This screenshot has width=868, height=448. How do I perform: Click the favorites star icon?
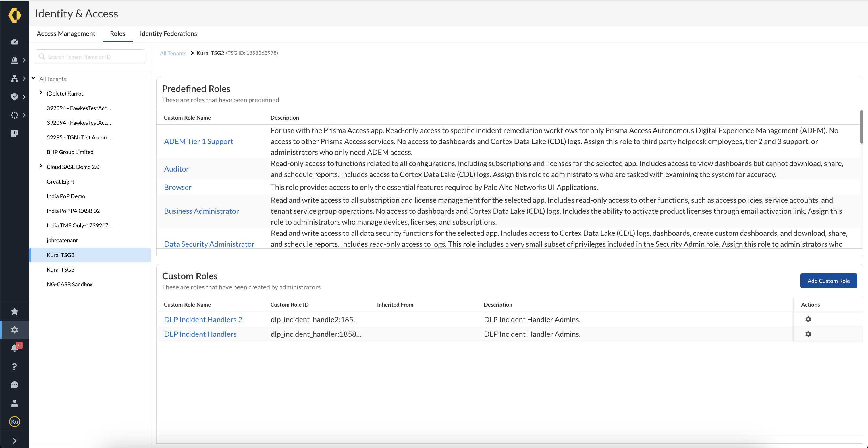click(14, 311)
